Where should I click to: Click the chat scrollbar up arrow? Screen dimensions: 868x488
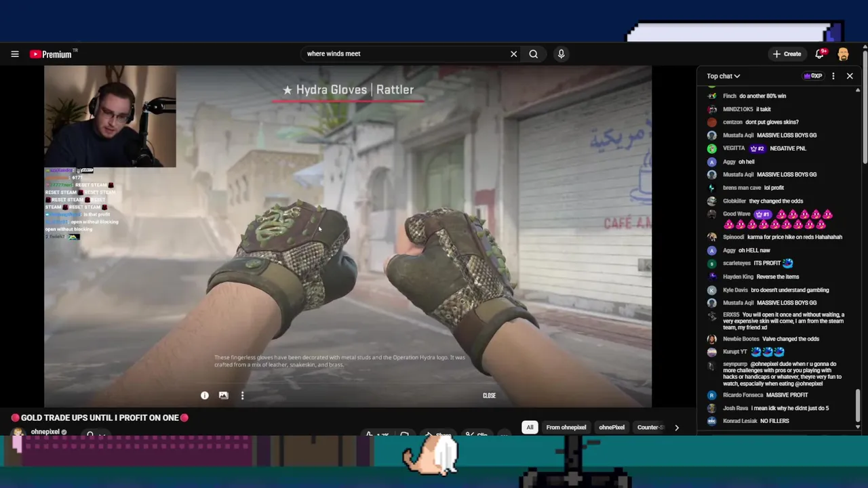(x=858, y=89)
